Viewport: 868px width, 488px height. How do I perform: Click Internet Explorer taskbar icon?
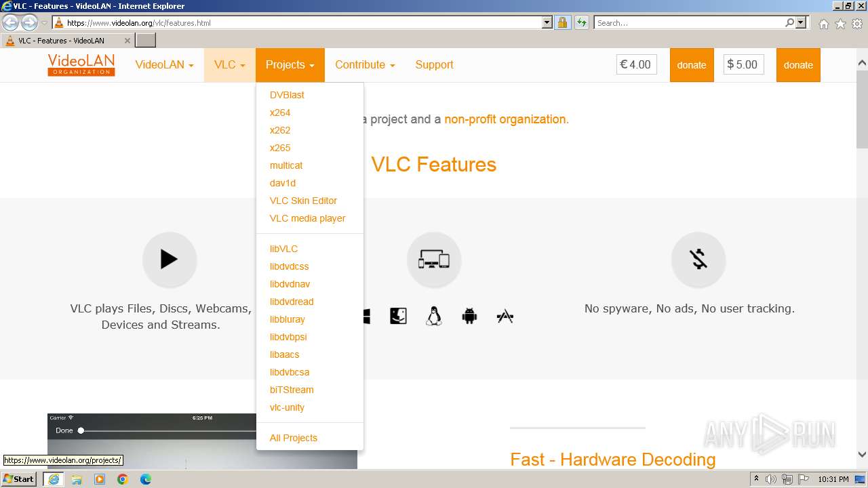point(53,479)
